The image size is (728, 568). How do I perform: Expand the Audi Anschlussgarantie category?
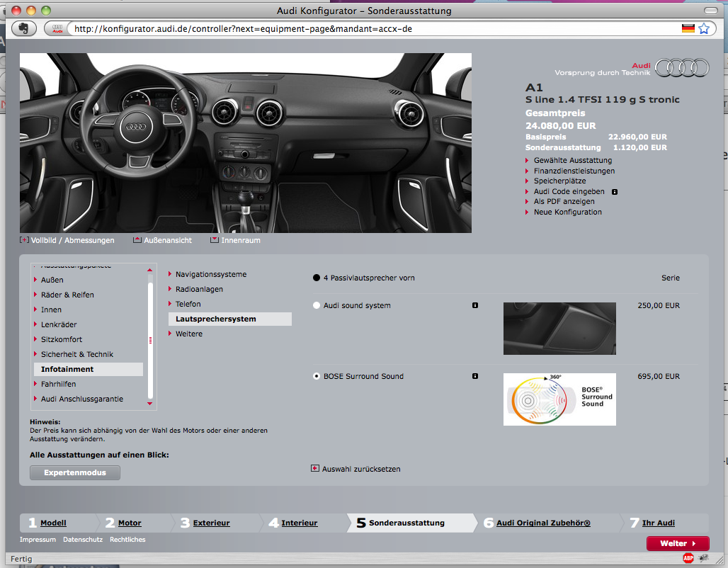tap(81, 399)
